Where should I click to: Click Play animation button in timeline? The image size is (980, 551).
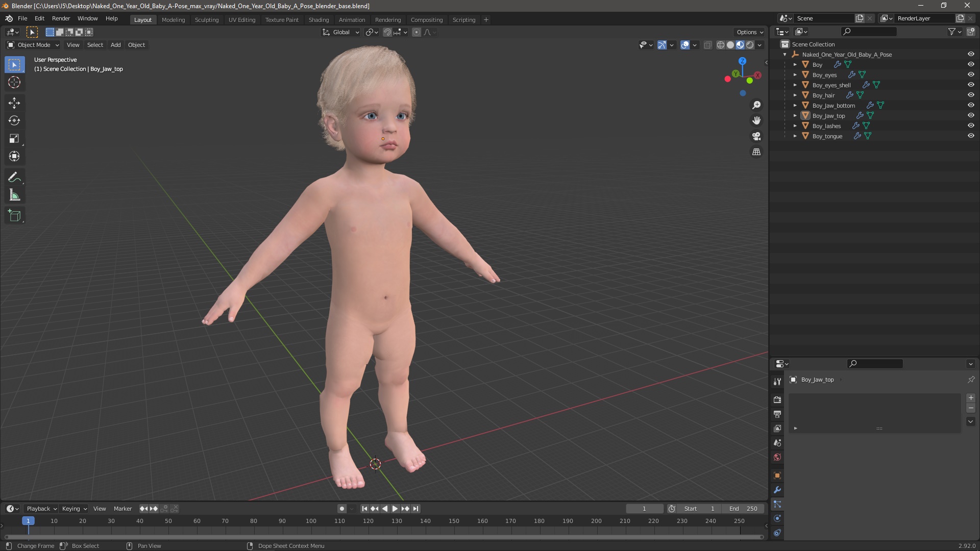(x=395, y=509)
